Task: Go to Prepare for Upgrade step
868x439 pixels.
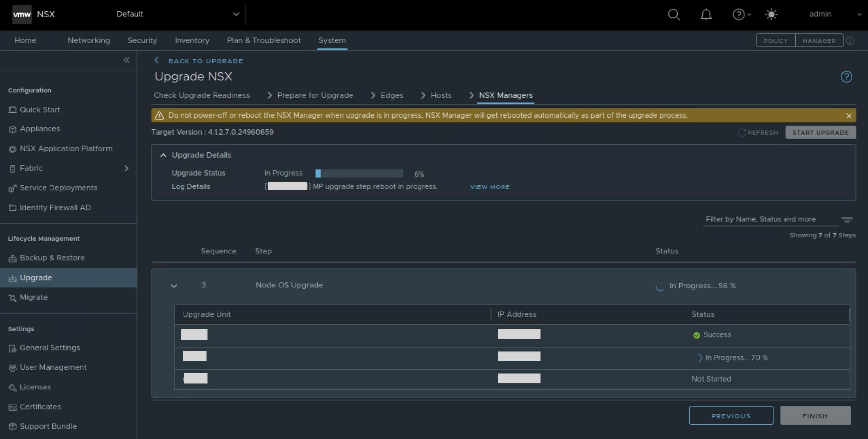Action: pos(315,95)
